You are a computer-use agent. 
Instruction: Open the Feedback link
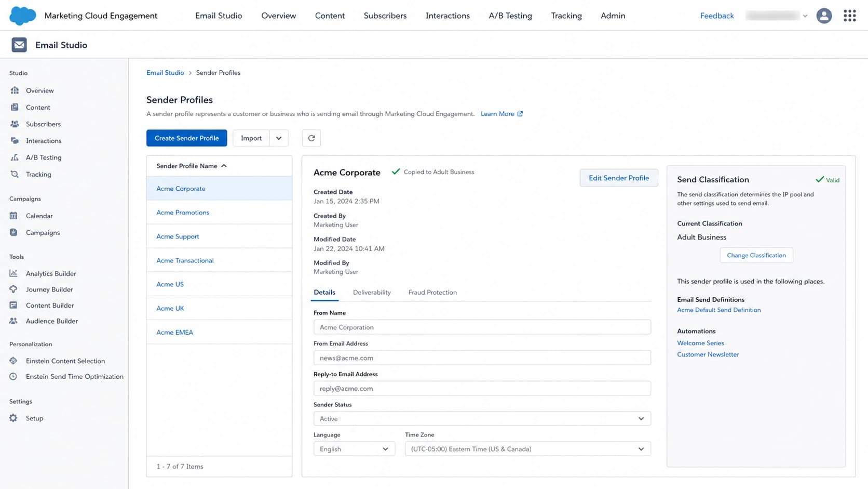[717, 16]
